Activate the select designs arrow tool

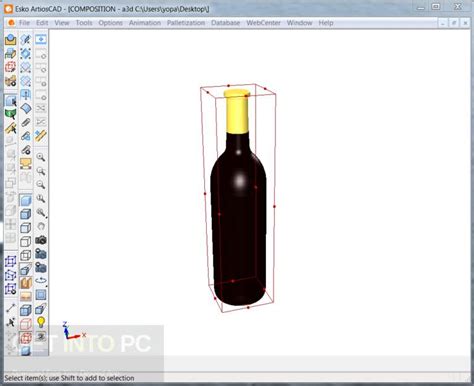[x=11, y=100]
